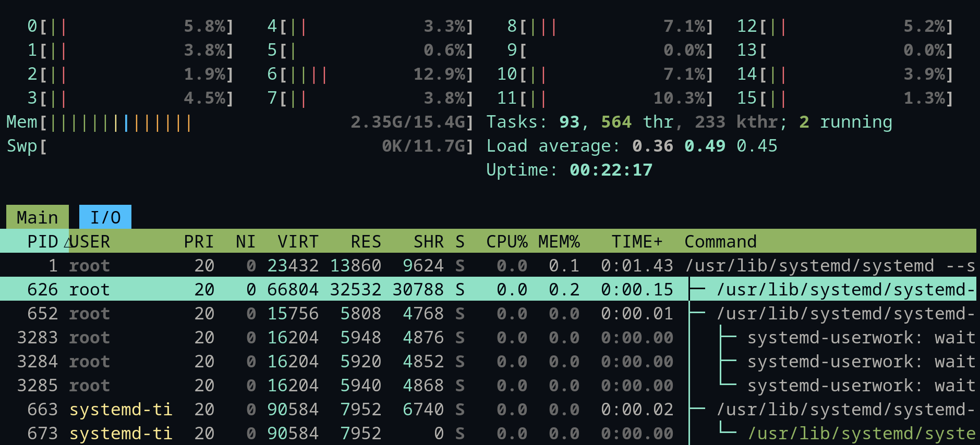Select the PID 663 systemd-ti process row

click(x=488, y=410)
